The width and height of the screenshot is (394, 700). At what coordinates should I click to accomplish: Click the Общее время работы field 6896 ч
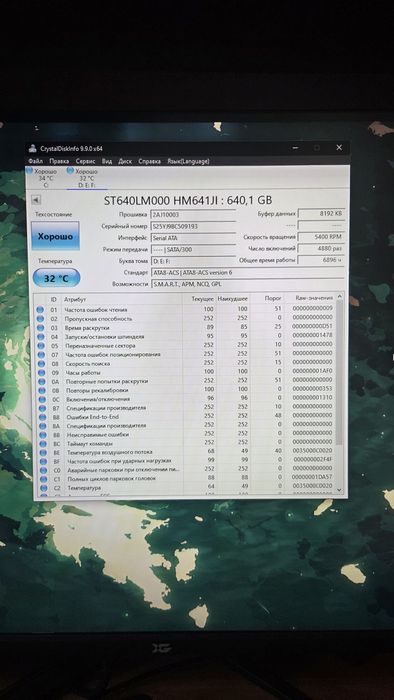[321, 260]
